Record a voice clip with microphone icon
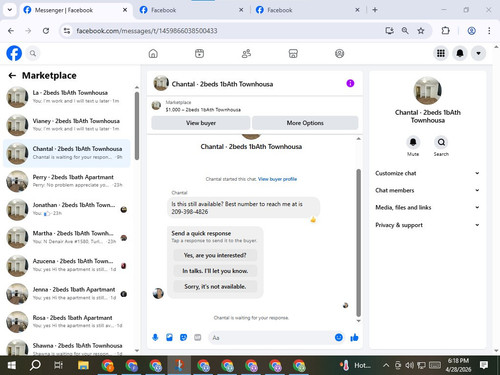 (x=155, y=338)
